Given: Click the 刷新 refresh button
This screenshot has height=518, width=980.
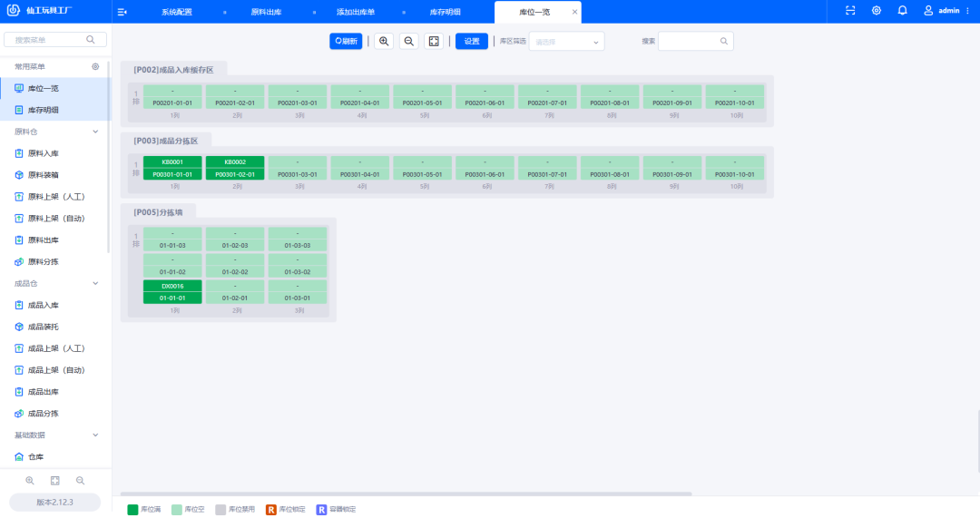Looking at the screenshot, I should 346,41.
